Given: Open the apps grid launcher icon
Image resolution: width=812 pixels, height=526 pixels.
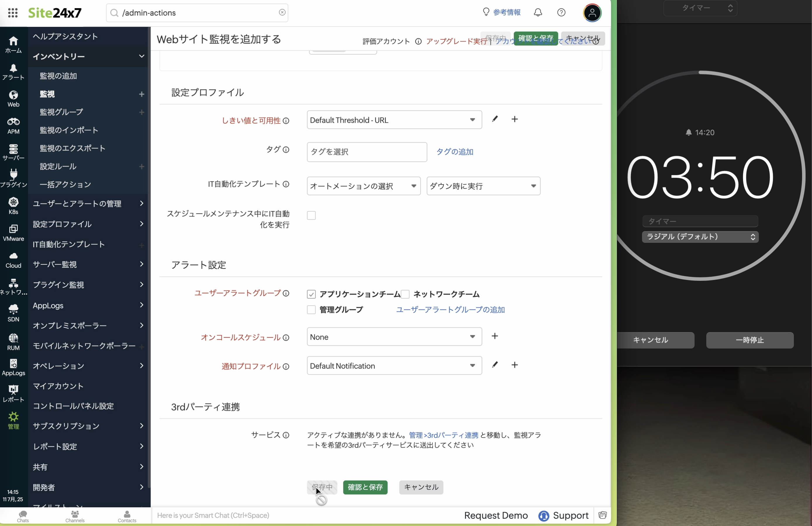Looking at the screenshot, I should pyautogui.click(x=13, y=13).
